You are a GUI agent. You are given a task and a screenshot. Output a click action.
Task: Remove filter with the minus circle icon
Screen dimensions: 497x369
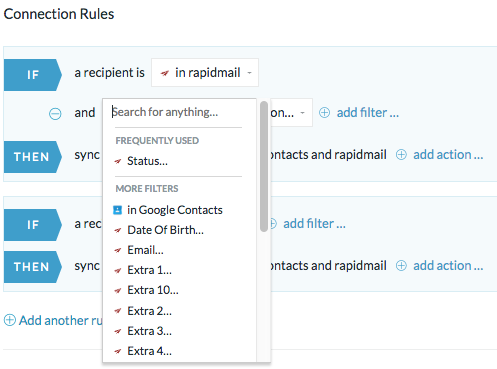click(x=55, y=114)
